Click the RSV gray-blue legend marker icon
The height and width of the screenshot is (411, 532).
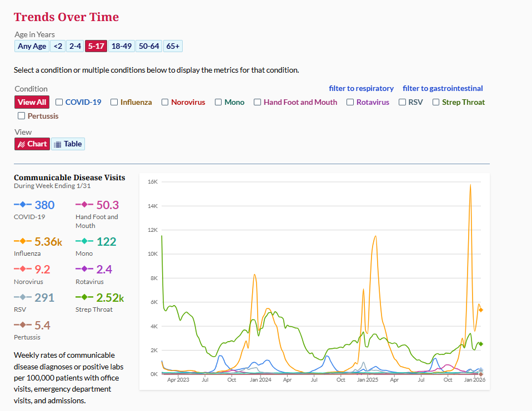point(23,297)
